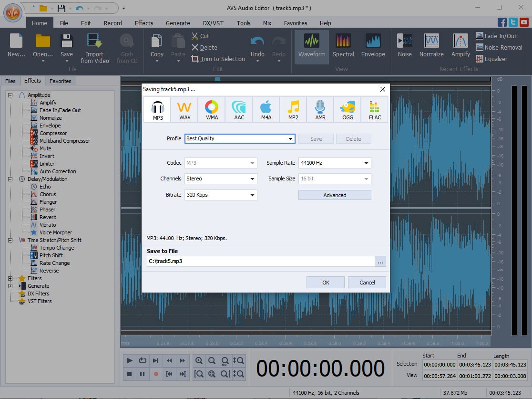Open the Sample Rate dropdown
Viewport: 532px width, 399px height.
[367, 163]
